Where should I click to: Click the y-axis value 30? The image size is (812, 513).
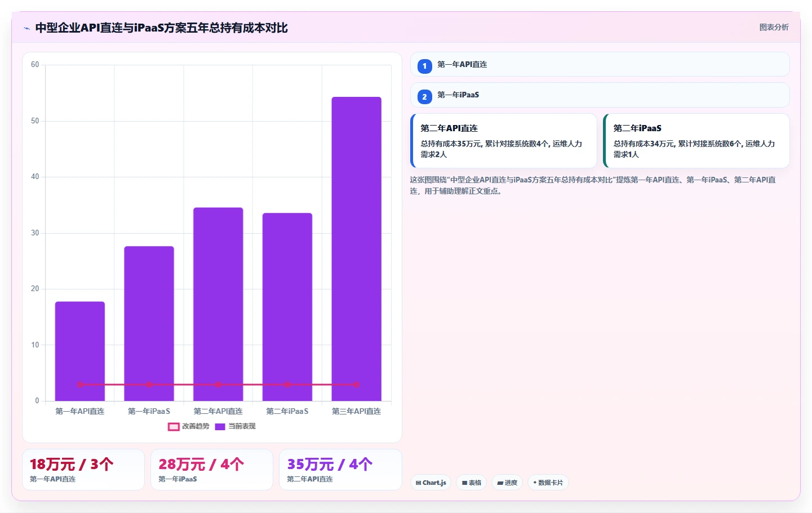click(x=35, y=233)
